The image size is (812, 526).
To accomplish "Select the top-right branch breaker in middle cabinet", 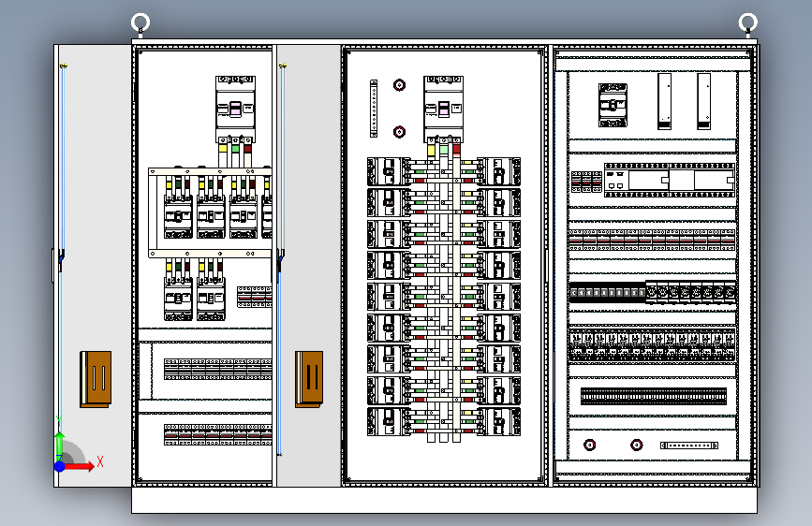I will pos(498,172).
